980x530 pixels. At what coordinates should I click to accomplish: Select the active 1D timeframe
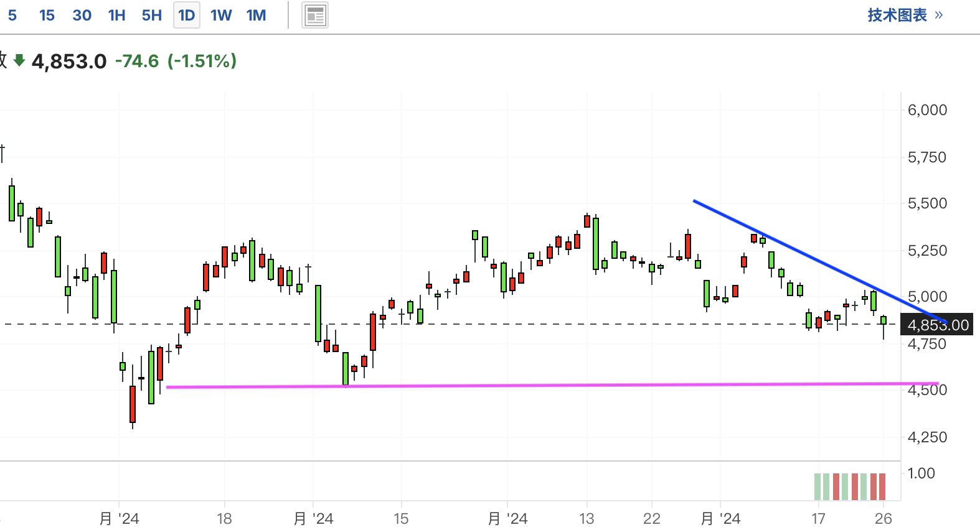[x=187, y=16]
